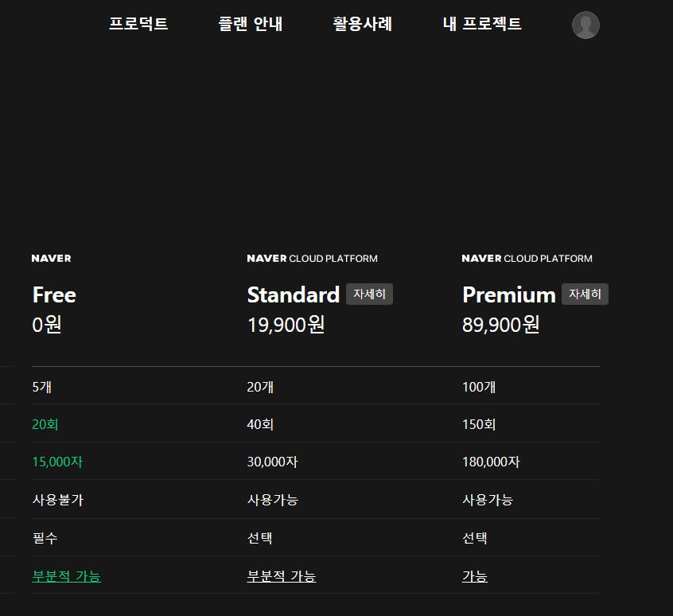Select the Free plan heading

point(54,295)
